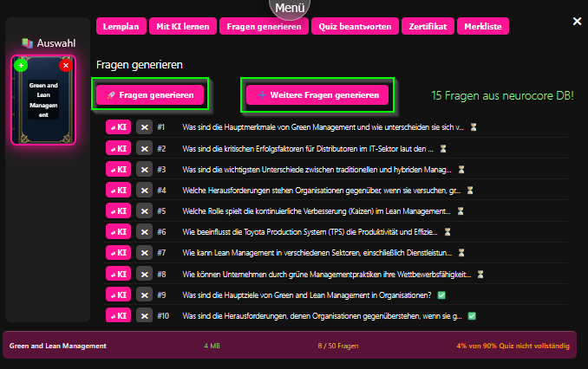Click the KI icon for question #5
Viewport: 588px width, 369px height.
tap(117, 211)
